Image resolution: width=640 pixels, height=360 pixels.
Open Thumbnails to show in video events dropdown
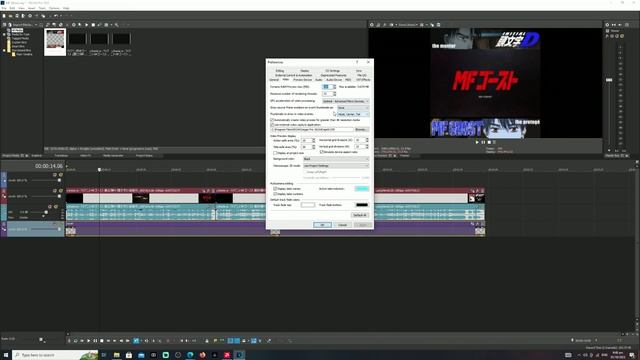353,114
